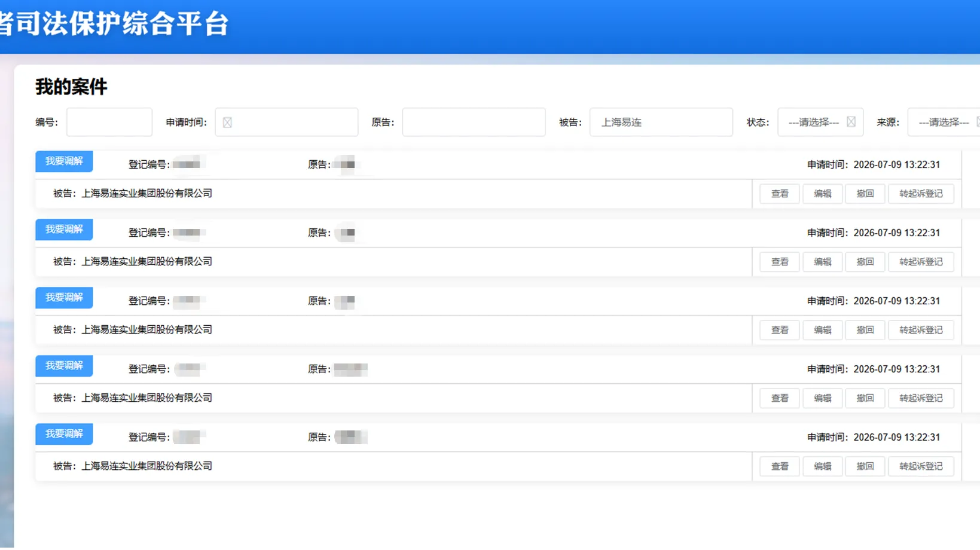Open the 来源 请选择 dropdown

[944, 122]
